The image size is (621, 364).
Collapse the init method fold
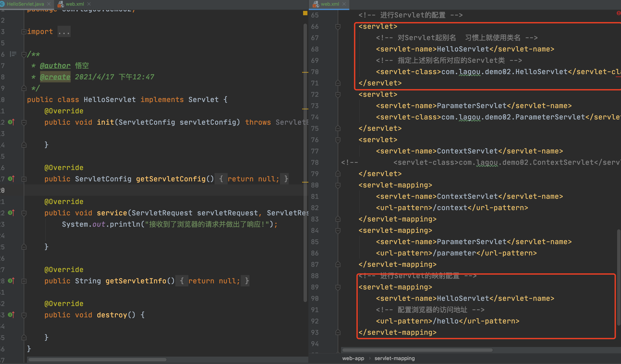click(x=24, y=122)
